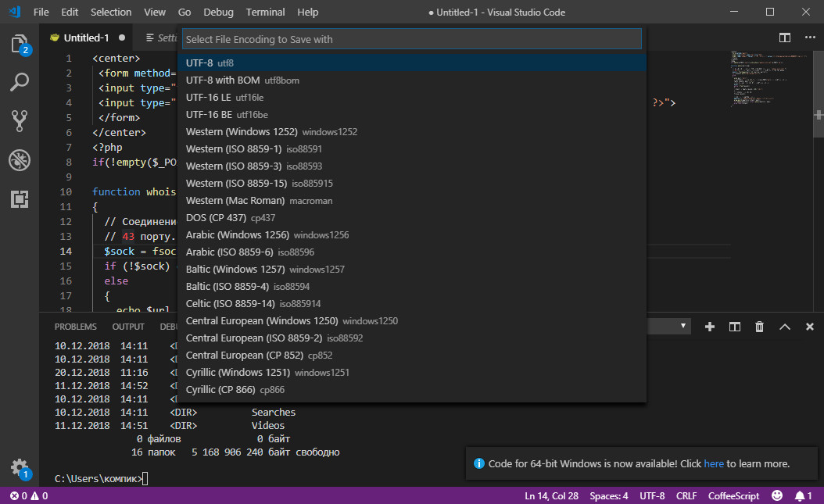The width and height of the screenshot is (824, 504).
Task: Click the feedback smiley in status bar
Action: click(777, 495)
